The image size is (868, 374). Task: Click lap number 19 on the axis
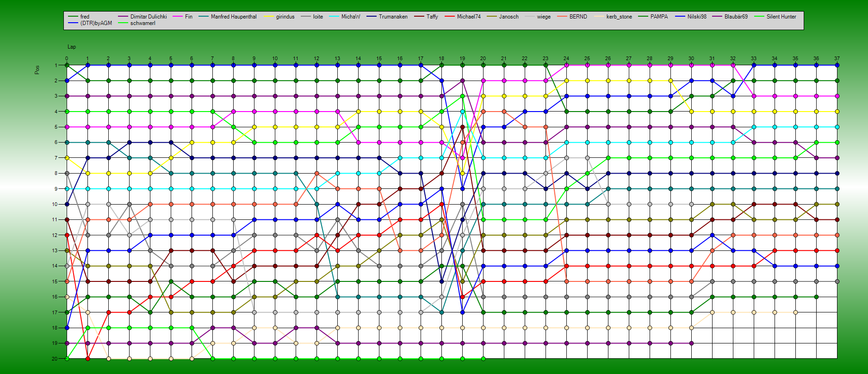pyautogui.click(x=462, y=59)
